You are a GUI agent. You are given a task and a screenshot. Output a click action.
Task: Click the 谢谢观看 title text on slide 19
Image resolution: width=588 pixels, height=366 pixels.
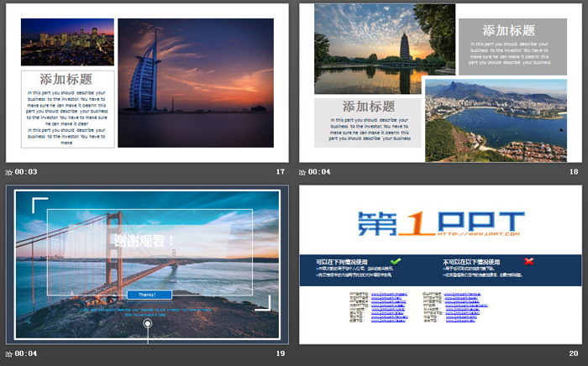(145, 241)
